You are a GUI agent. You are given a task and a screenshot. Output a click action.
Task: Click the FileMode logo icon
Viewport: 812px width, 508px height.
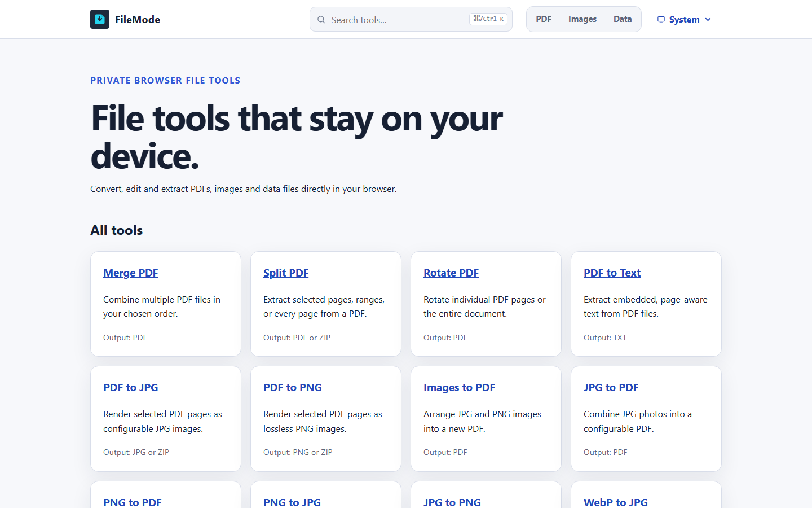[100, 19]
